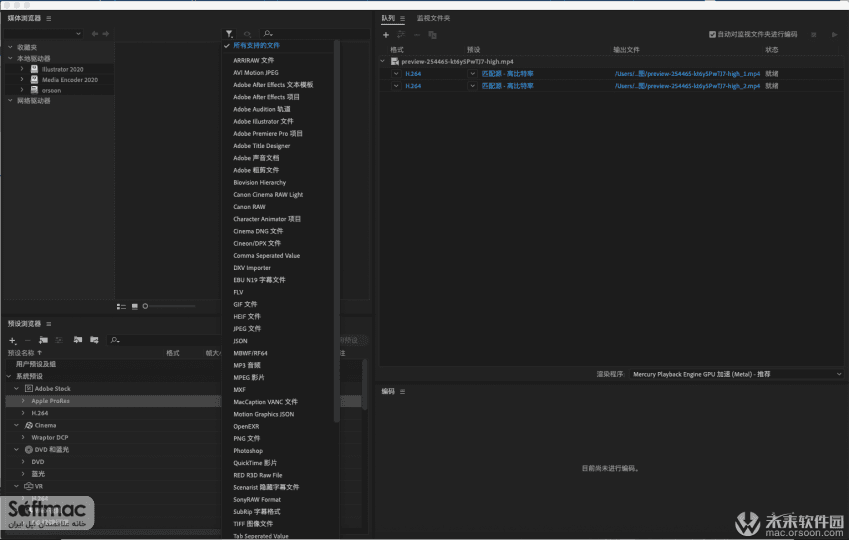
Task: Click the preset browser search magnifier icon
Action: (115, 340)
